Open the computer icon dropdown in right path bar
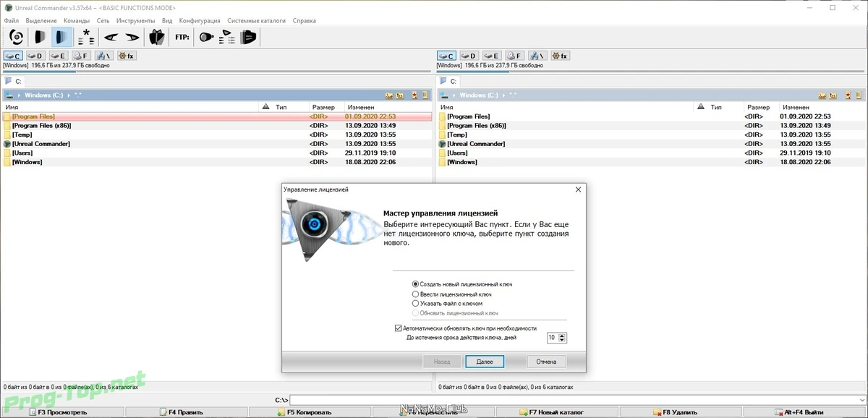Screen dimensions: 868x418 pyautogui.click(x=443, y=95)
